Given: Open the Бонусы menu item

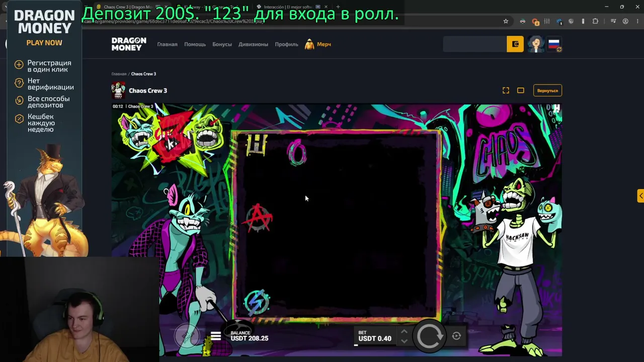Looking at the screenshot, I should tap(222, 44).
